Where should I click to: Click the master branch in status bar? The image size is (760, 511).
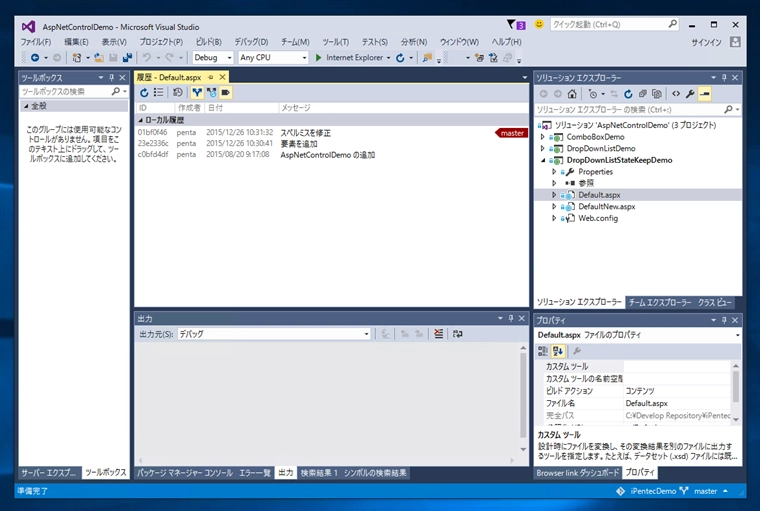pyautogui.click(x=705, y=491)
